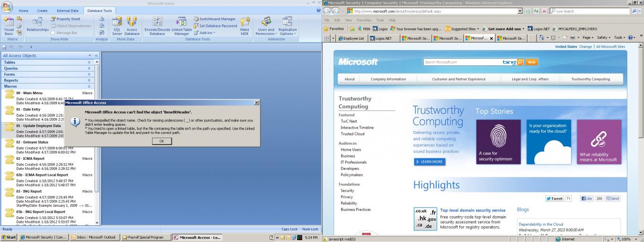
Task: Click the Add to Favorites Bar icon
Action: 351,29
